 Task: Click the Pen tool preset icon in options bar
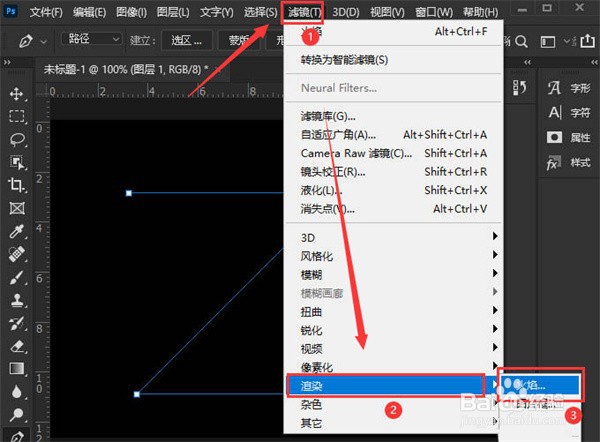point(26,41)
